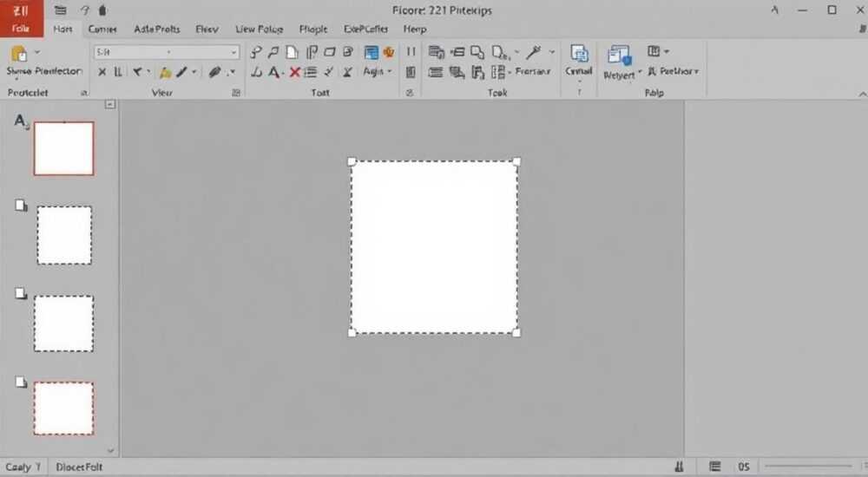Select the Flexv ribbon tab
Screen dimensions: 868x477
(x=207, y=29)
